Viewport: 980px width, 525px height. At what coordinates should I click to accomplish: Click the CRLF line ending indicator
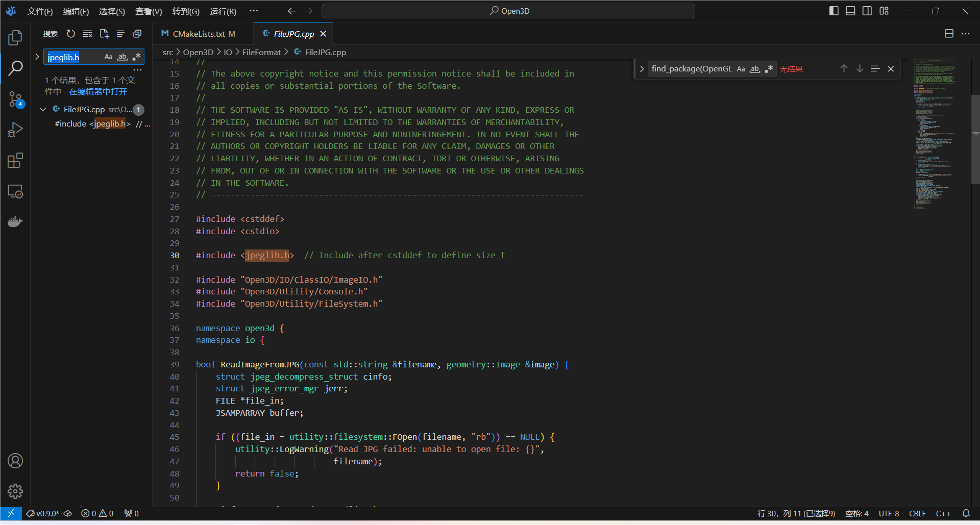(x=917, y=513)
